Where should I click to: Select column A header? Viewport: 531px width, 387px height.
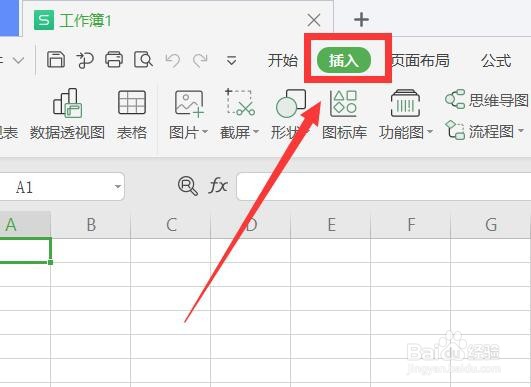pos(25,225)
